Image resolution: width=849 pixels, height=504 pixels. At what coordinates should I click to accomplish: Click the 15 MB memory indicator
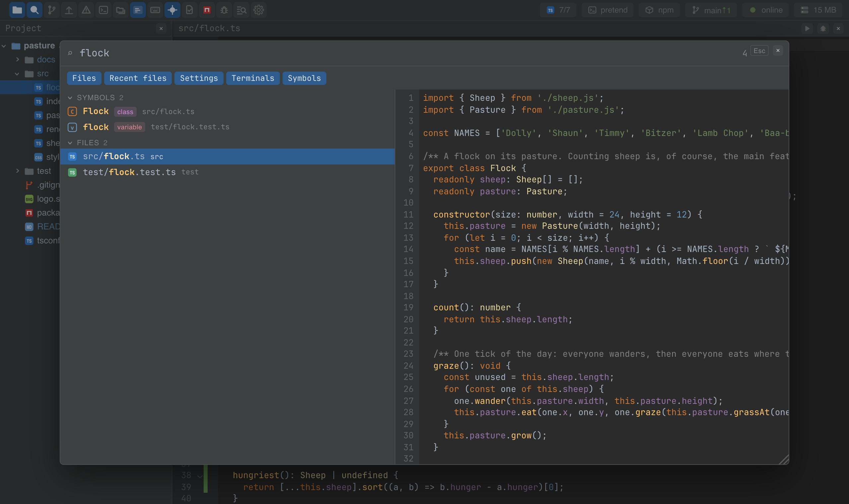(818, 10)
